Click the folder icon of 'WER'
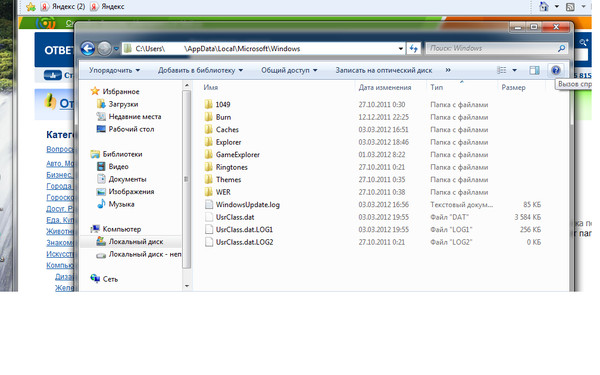Screen dimensions: 600x375 [209, 192]
